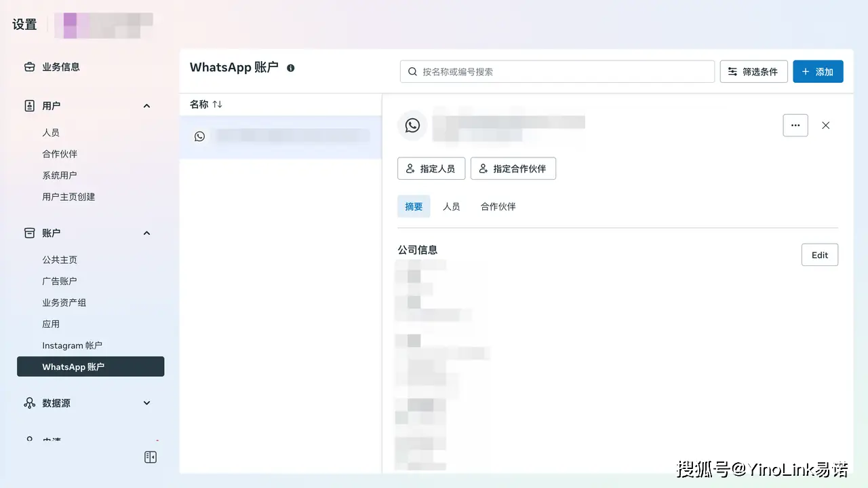Open 业务信息 from the sidebar
868x488 pixels.
pos(60,67)
